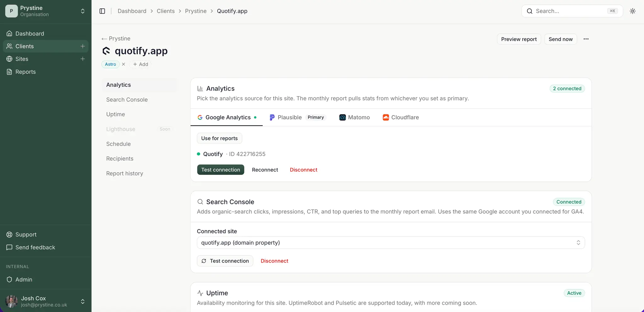Click the dark Test connection button
This screenshot has width=644, height=312.
(221, 170)
